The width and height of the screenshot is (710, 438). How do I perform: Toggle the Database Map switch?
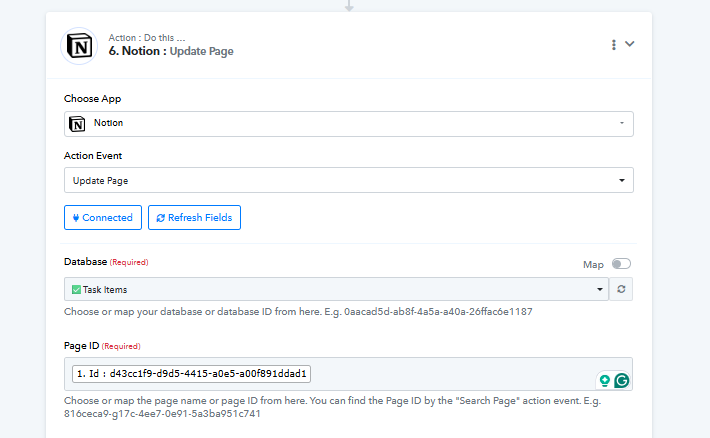pos(622,264)
